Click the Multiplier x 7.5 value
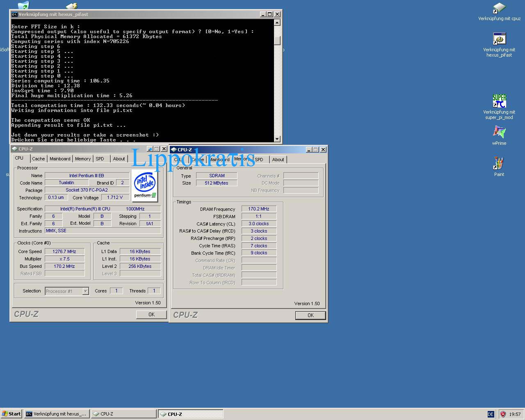This screenshot has height=420, width=525. (64, 259)
